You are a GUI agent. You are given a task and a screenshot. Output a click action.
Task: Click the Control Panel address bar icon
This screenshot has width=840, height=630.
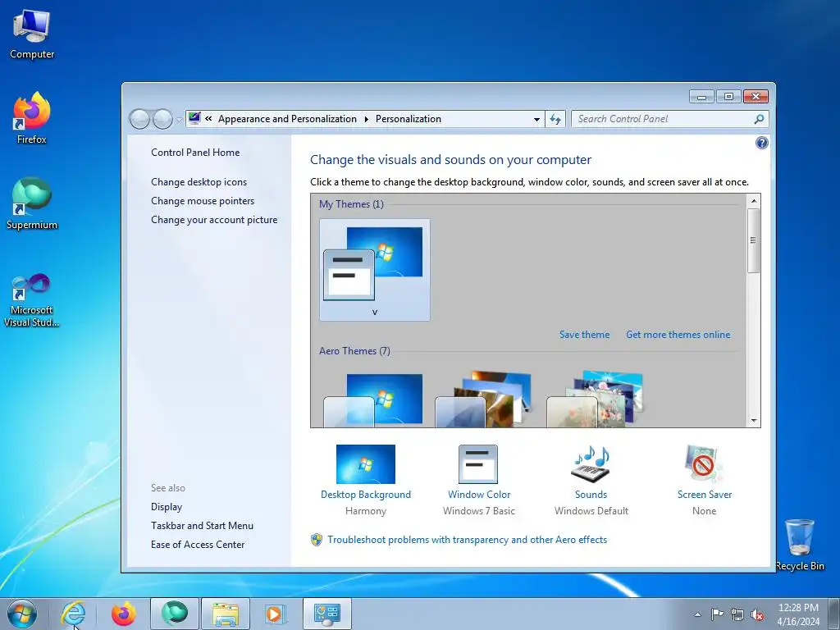click(194, 118)
